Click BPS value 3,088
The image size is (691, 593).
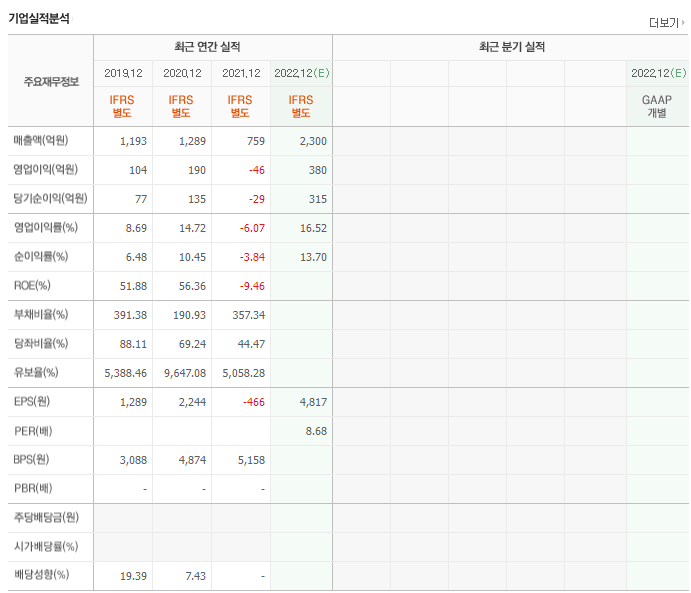(134, 460)
